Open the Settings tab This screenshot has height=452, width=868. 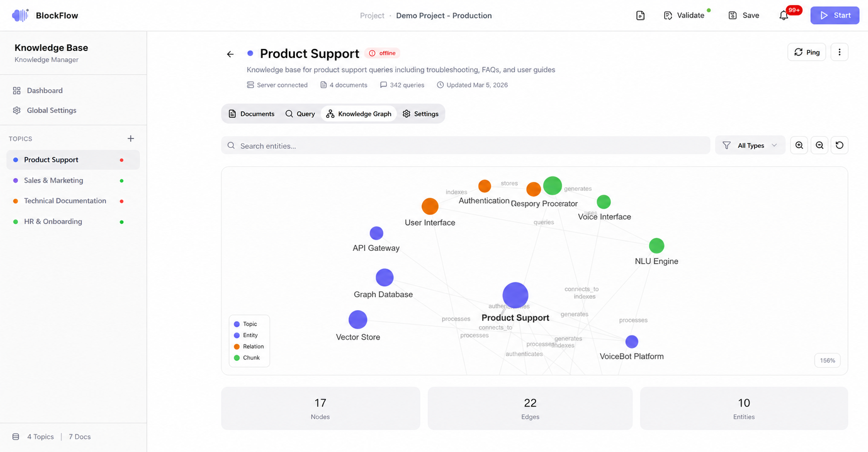click(x=420, y=114)
